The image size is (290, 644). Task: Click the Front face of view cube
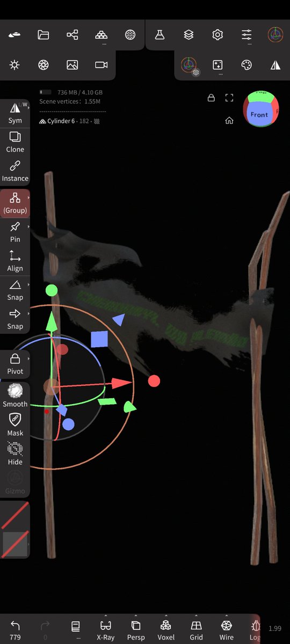coord(259,115)
